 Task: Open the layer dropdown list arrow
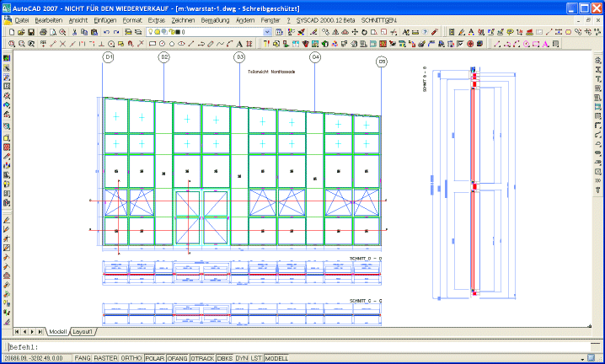coord(267,32)
